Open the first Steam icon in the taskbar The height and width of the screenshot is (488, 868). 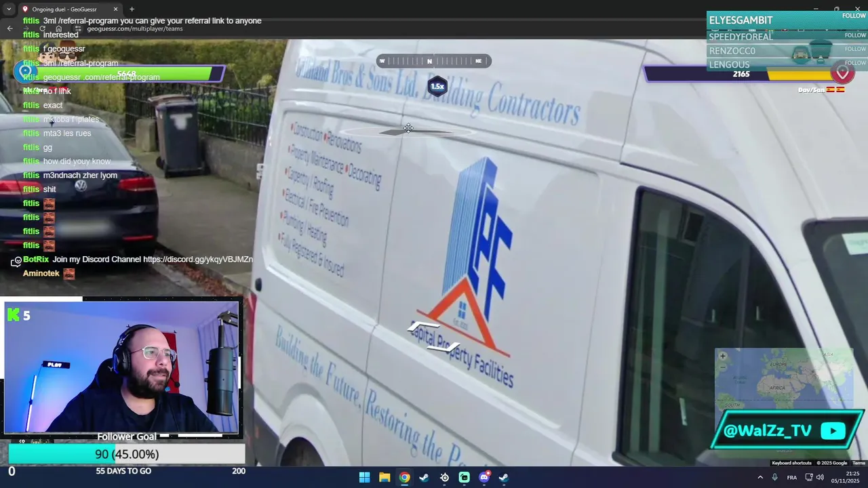pos(424,477)
